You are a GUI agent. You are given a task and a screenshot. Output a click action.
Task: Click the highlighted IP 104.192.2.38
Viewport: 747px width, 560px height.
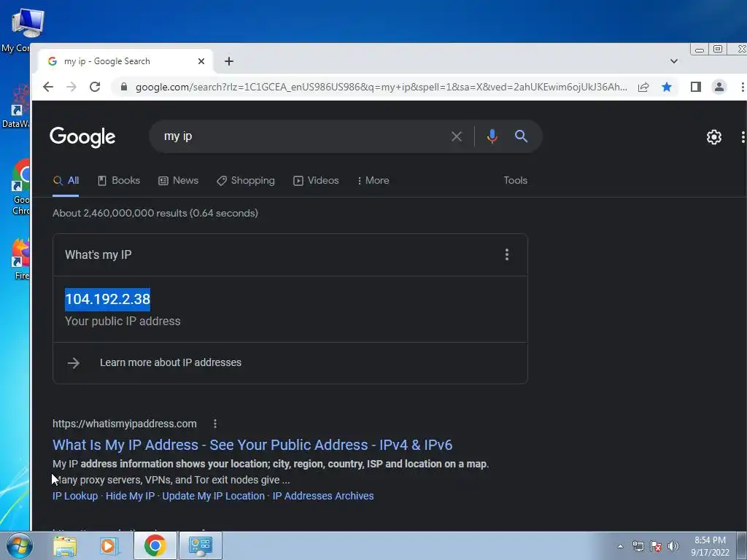108,299
